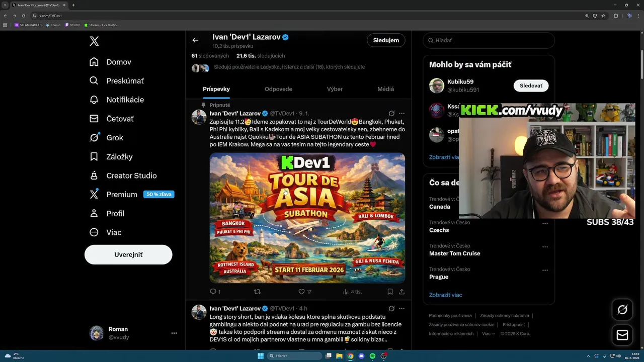Share the pinned post
This screenshot has height=362, width=644.
point(401,292)
